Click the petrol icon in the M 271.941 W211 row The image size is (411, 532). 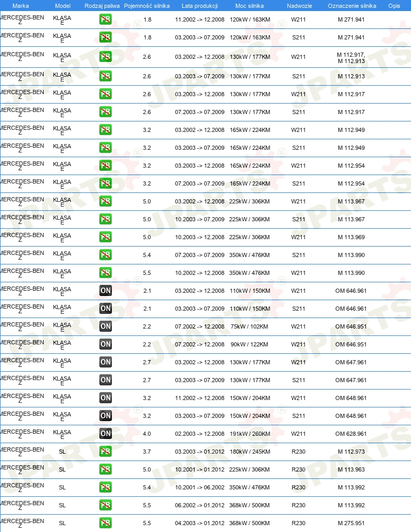[x=106, y=19]
